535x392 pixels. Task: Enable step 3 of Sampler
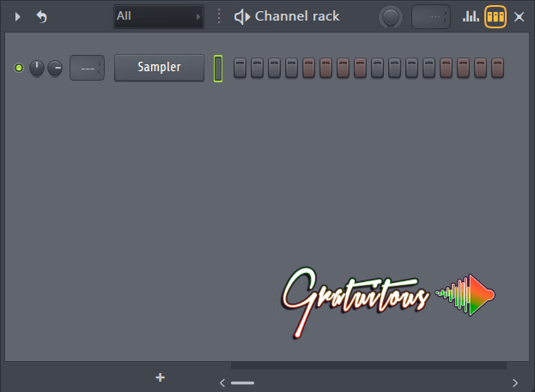tap(274, 68)
